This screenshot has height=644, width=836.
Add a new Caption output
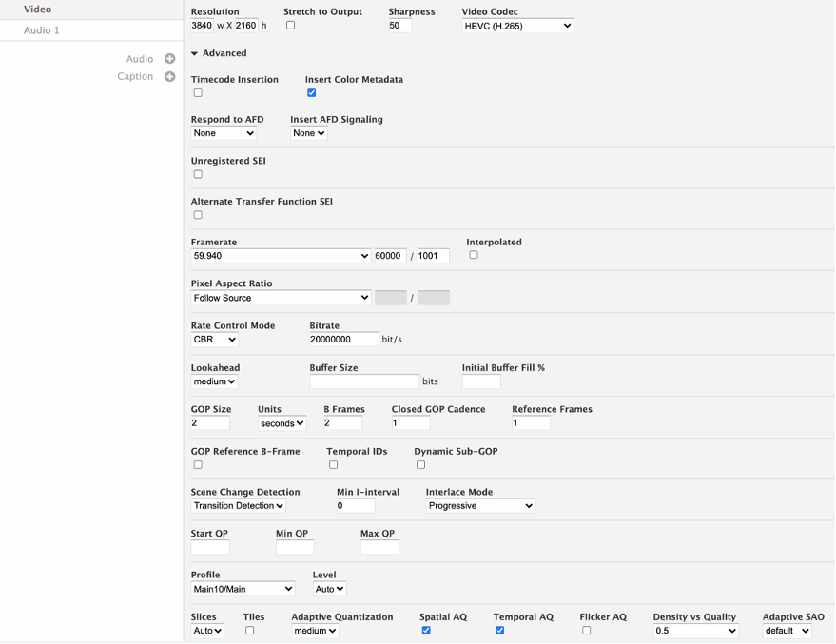[169, 76]
